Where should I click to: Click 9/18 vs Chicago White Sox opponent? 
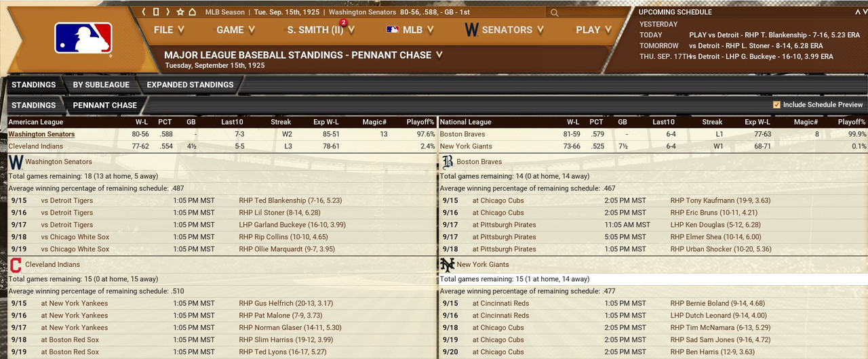click(75, 237)
